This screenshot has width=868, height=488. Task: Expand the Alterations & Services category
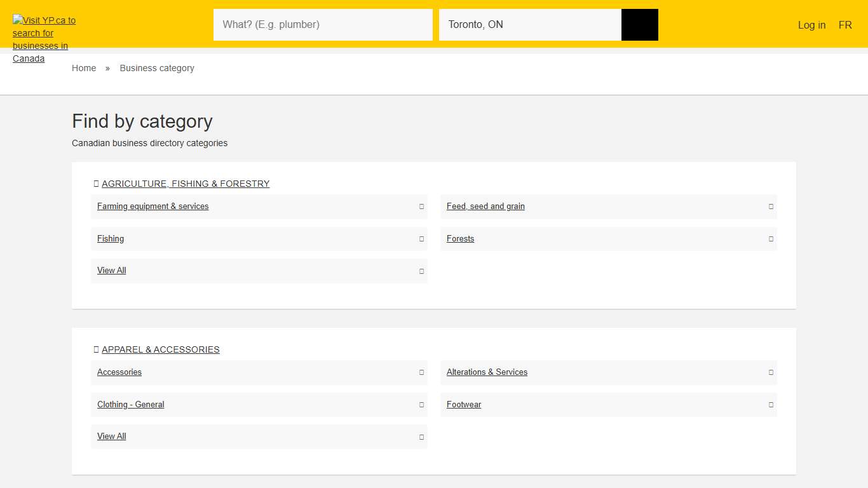coord(770,372)
